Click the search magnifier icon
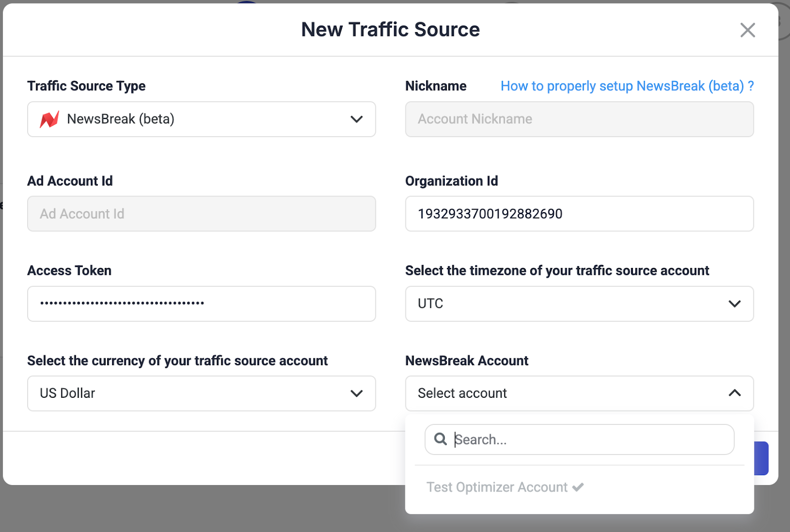This screenshot has height=532, width=790. point(440,439)
